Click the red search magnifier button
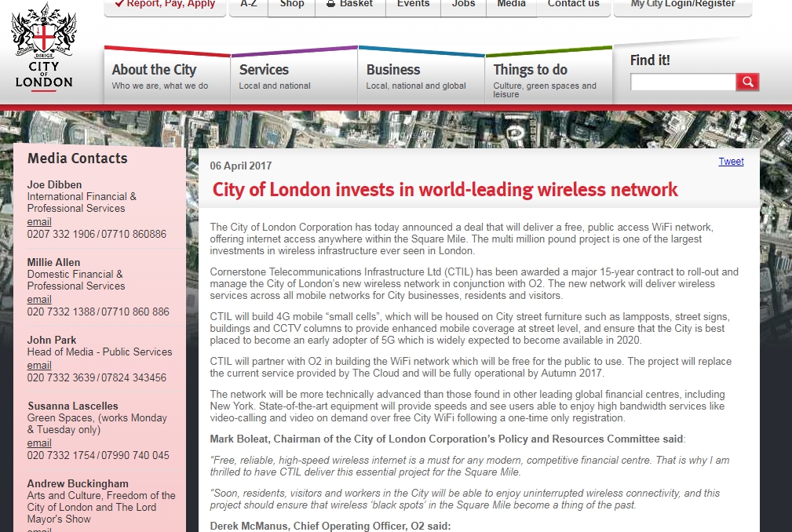The width and height of the screenshot is (792, 532). click(x=747, y=82)
